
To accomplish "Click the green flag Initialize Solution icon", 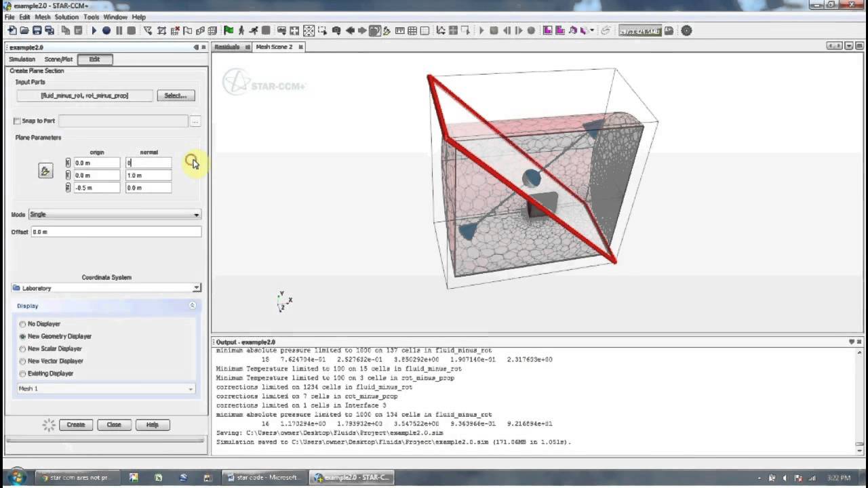I will [x=229, y=30].
